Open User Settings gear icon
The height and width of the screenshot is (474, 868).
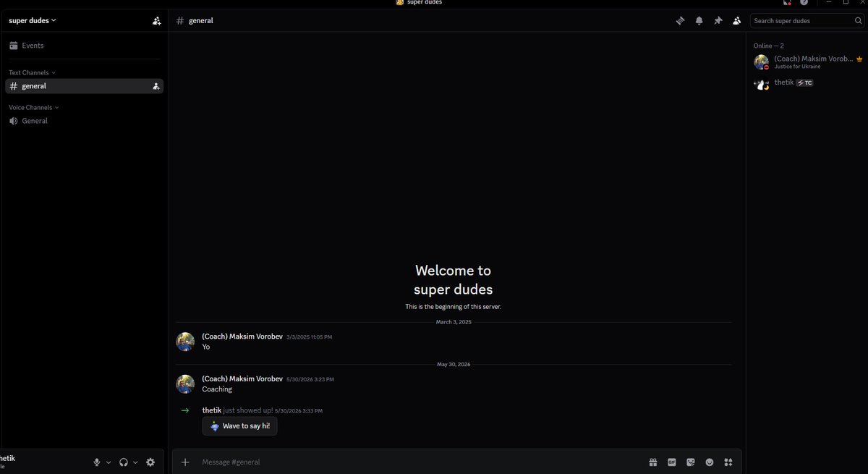pyautogui.click(x=150, y=462)
